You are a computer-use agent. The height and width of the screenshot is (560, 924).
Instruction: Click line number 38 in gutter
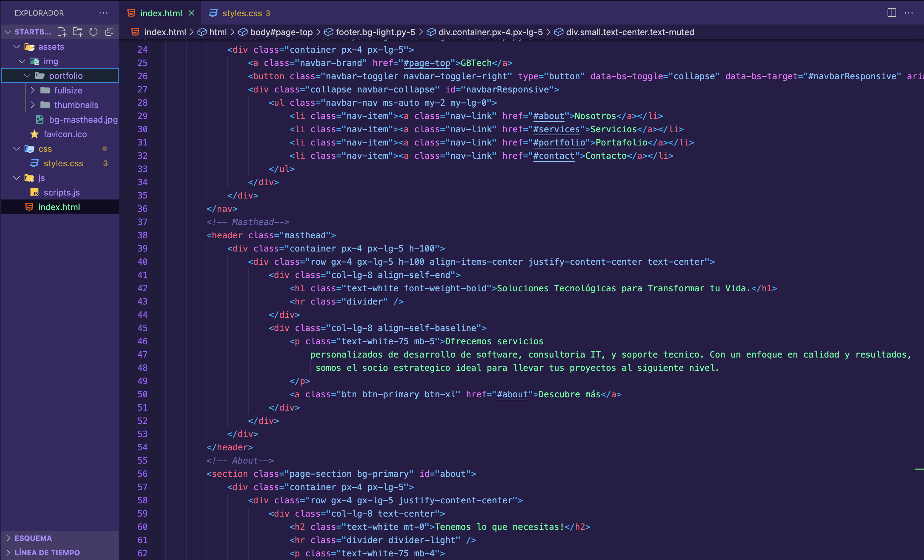(x=143, y=235)
